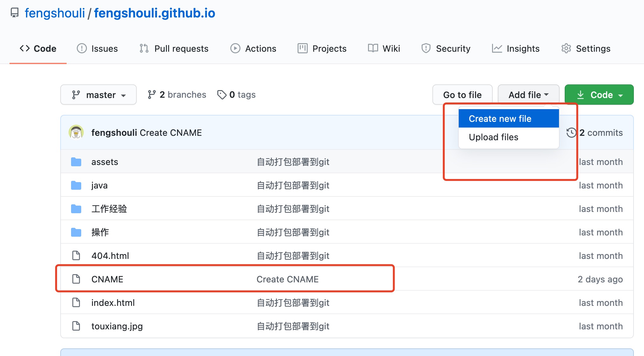The image size is (644, 356).
Task: Open the Wiki tab
Action: click(x=384, y=49)
